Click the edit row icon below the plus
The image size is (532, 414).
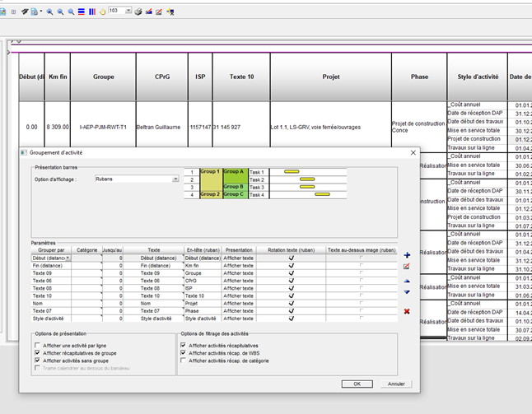(407, 267)
